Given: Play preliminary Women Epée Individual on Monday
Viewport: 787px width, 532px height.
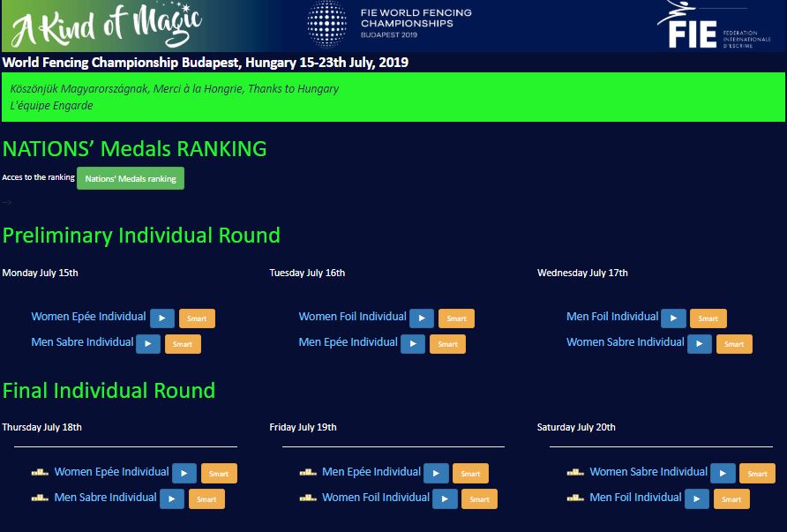Looking at the screenshot, I should coord(162,318).
